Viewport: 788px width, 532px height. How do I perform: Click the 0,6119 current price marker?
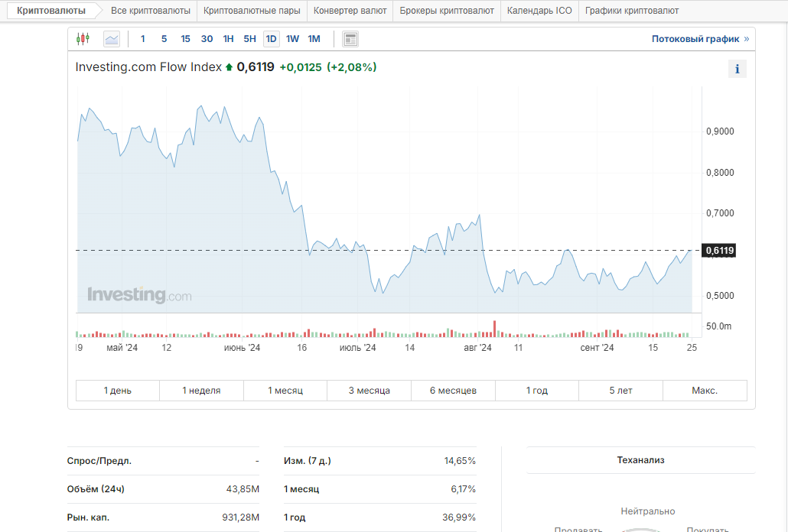point(719,251)
